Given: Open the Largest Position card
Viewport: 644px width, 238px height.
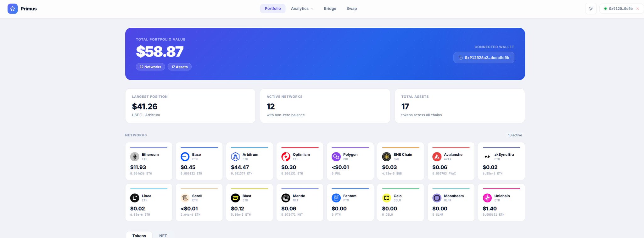Looking at the screenshot, I should click(190, 106).
